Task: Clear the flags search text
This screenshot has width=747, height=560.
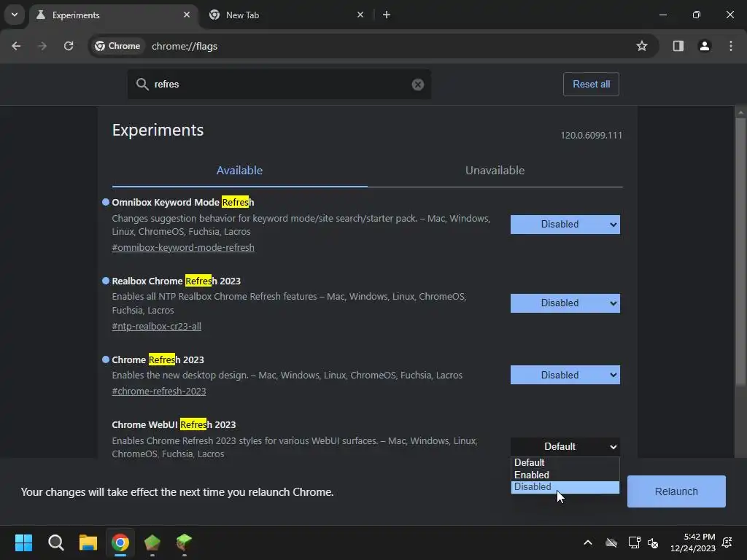Action: (x=418, y=85)
